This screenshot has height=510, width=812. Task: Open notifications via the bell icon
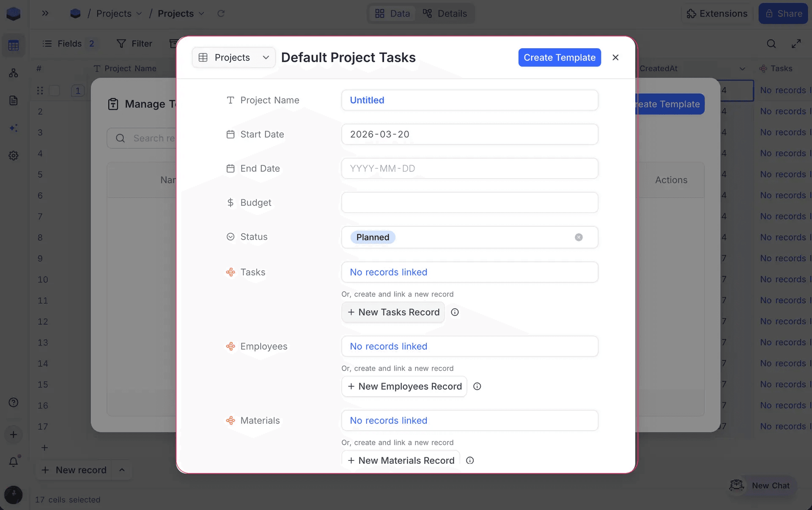tap(14, 461)
